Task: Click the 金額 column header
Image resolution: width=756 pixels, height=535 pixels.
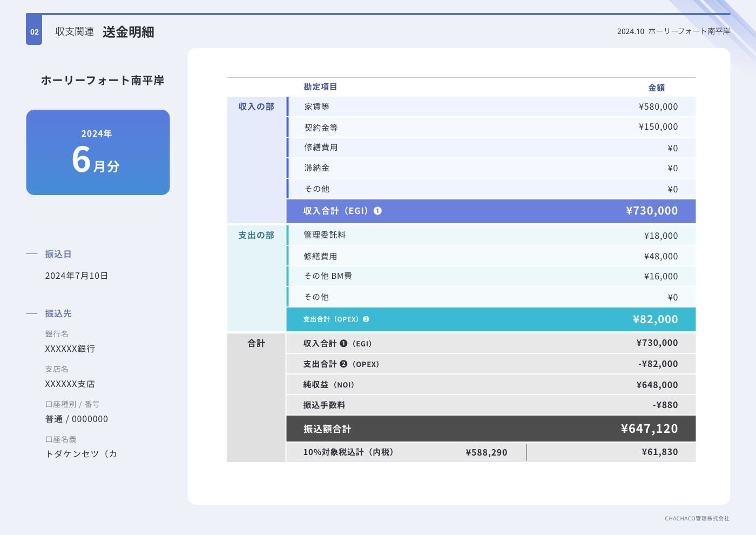Action: [x=656, y=88]
